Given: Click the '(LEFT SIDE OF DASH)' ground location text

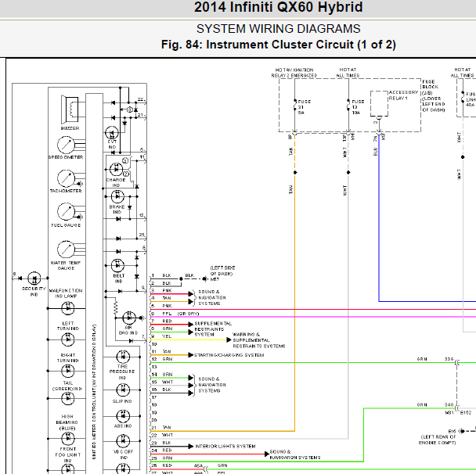Looking at the screenshot, I should click(x=222, y=271).
